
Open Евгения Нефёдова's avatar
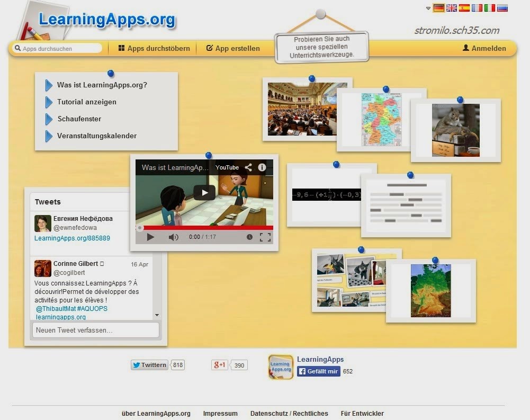coord(42,224)
